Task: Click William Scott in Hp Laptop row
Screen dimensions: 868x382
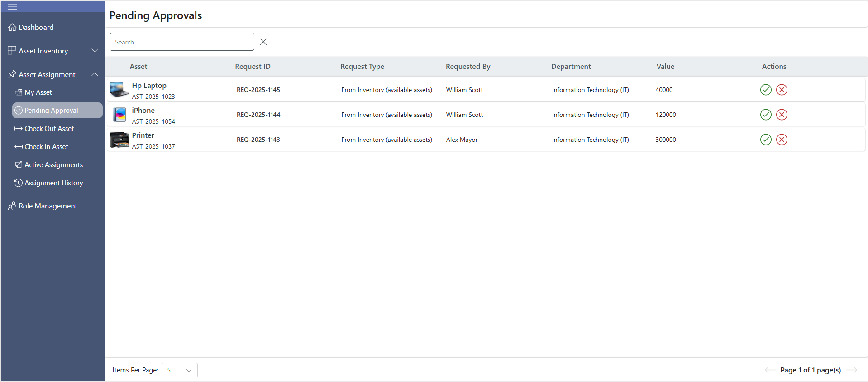Action: 465,90
